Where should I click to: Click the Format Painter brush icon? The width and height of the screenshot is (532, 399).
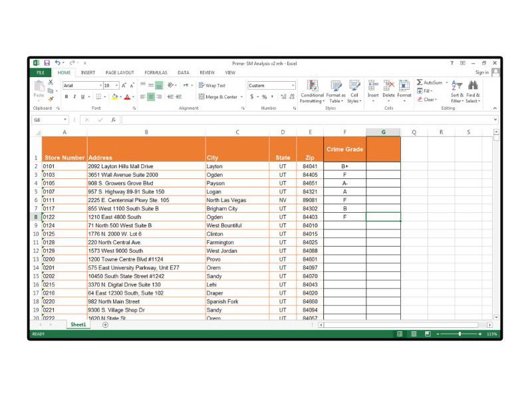point(50,98)
